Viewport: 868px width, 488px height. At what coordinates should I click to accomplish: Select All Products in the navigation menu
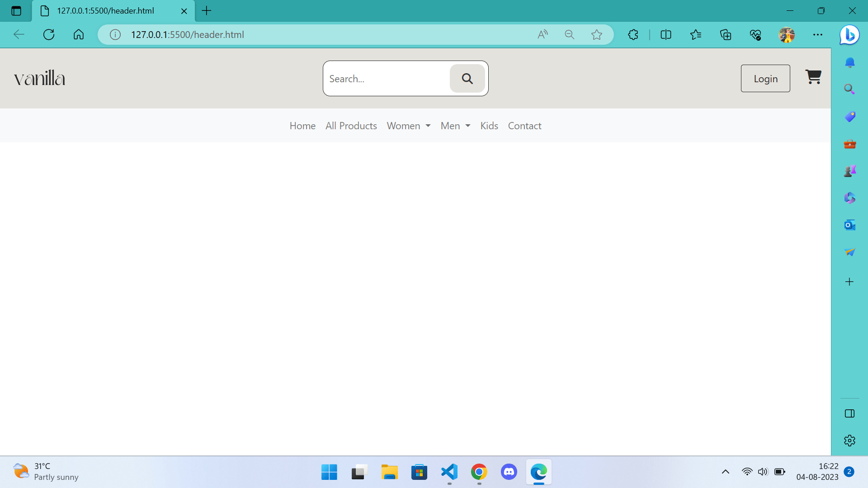(351, 126)
